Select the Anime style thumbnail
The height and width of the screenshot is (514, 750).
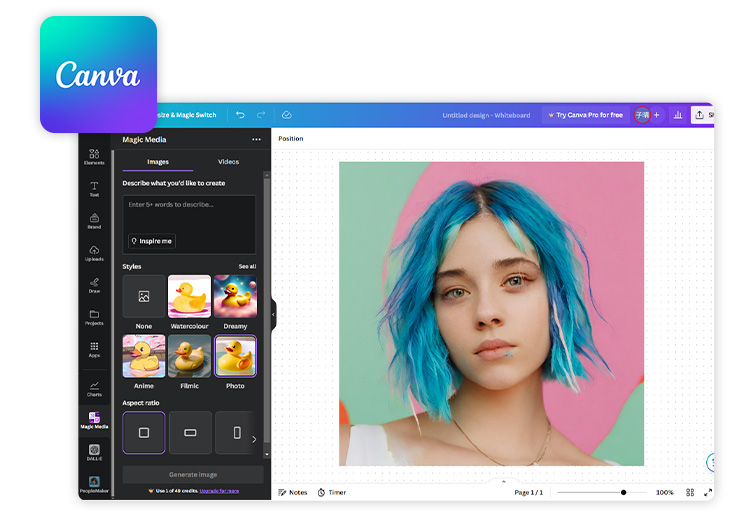pos(143,356)
